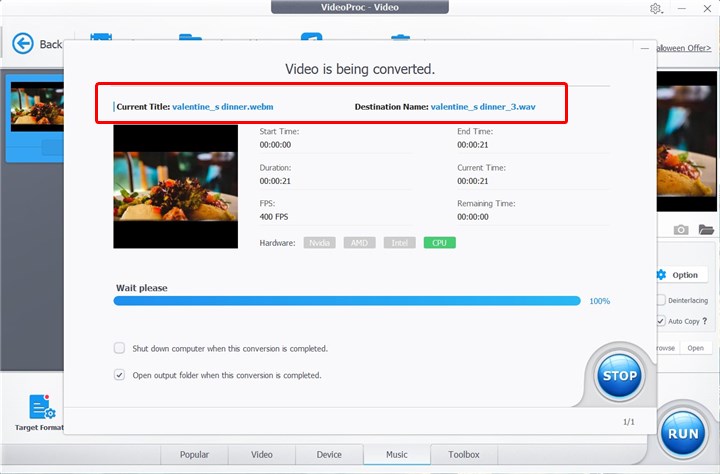Switch to the Music tab

point(397,454)
